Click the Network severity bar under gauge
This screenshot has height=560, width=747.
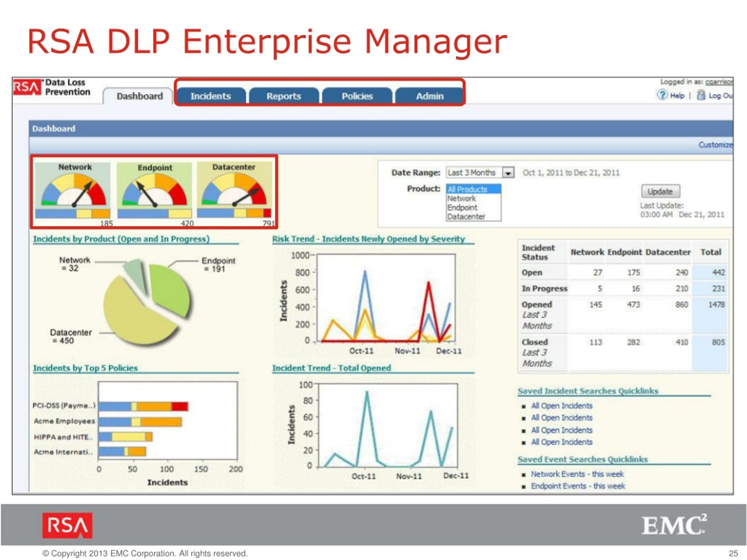tap(73, 214)
